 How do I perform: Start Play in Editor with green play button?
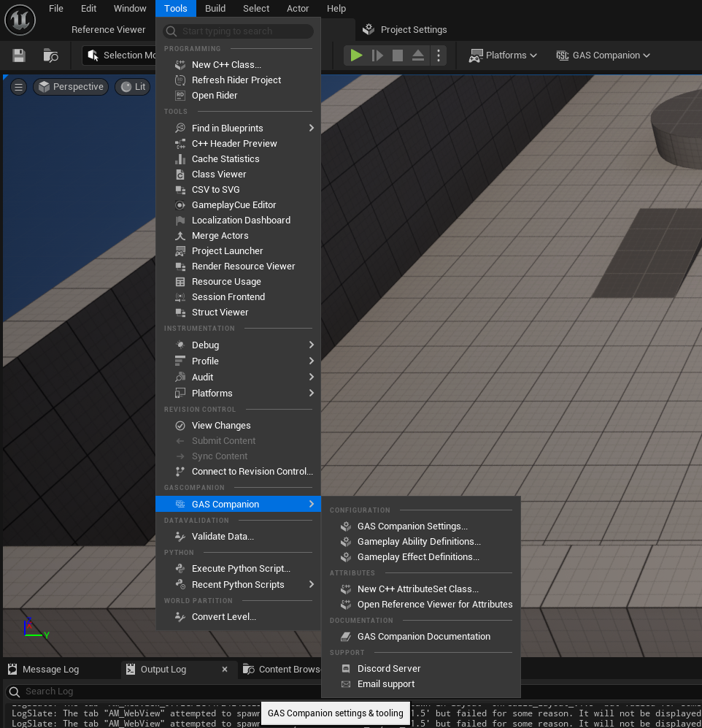pos(356,55)
